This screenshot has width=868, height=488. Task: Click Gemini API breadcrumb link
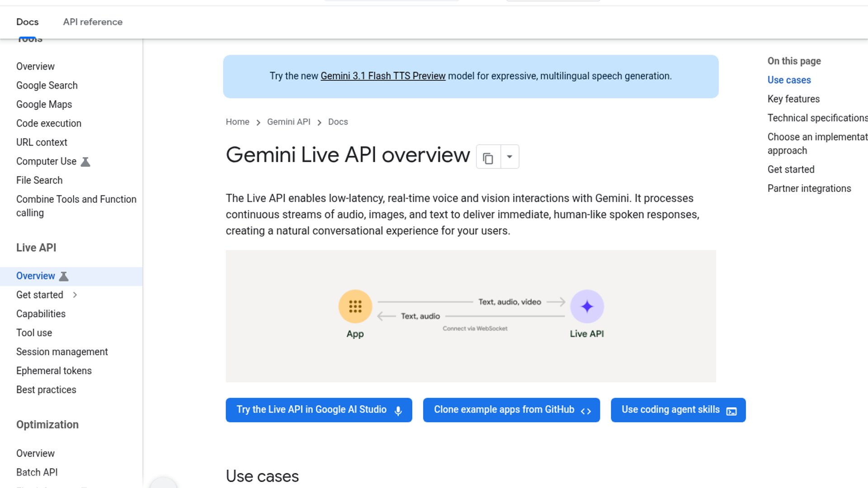tap(288, 122)
